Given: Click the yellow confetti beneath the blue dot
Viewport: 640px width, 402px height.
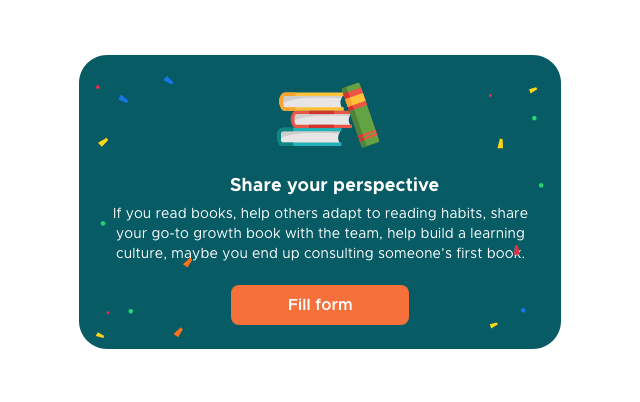Looking at the screenshot, I should 494,325.
